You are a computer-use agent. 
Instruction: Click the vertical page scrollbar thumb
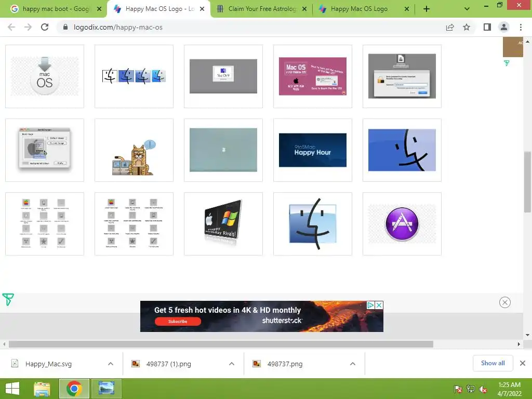coord(527,181)
